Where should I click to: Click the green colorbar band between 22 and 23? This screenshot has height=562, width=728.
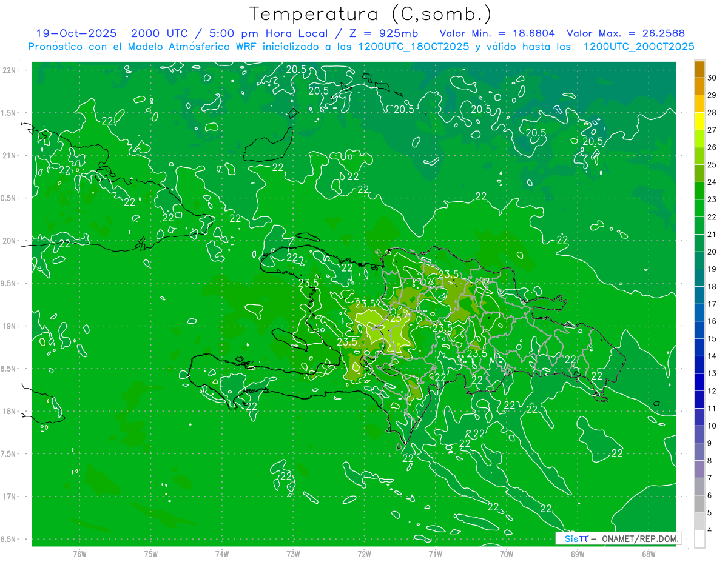tap(699, 209)
